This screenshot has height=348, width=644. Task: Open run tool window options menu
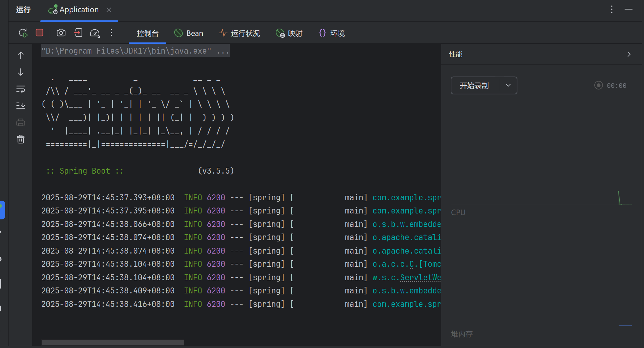(x=612, y=9)
